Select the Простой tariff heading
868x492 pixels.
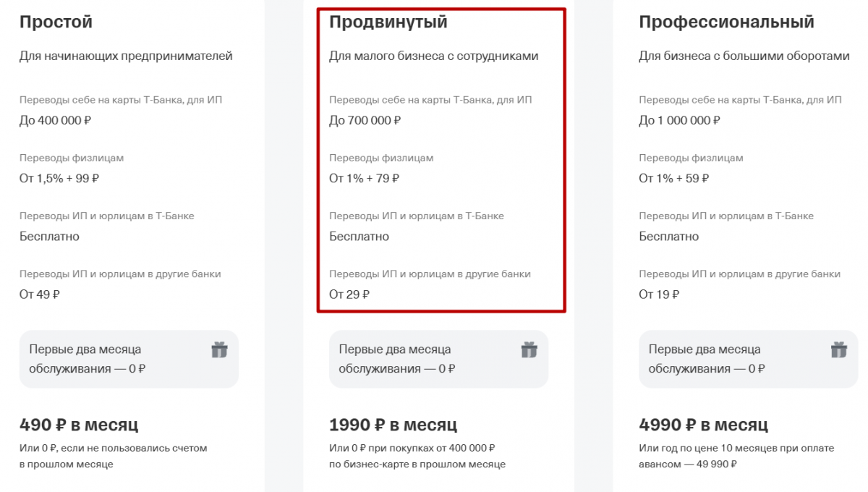click(56, 22)
